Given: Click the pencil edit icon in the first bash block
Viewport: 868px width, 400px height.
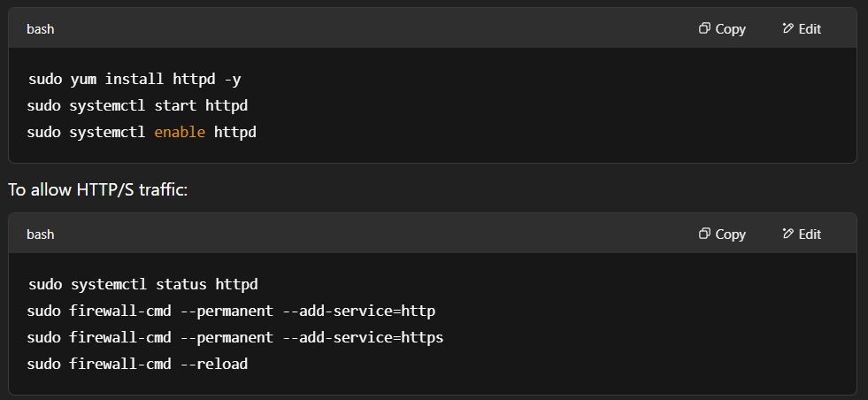Looking at the screenshot, I should click(x=787, y=28).
